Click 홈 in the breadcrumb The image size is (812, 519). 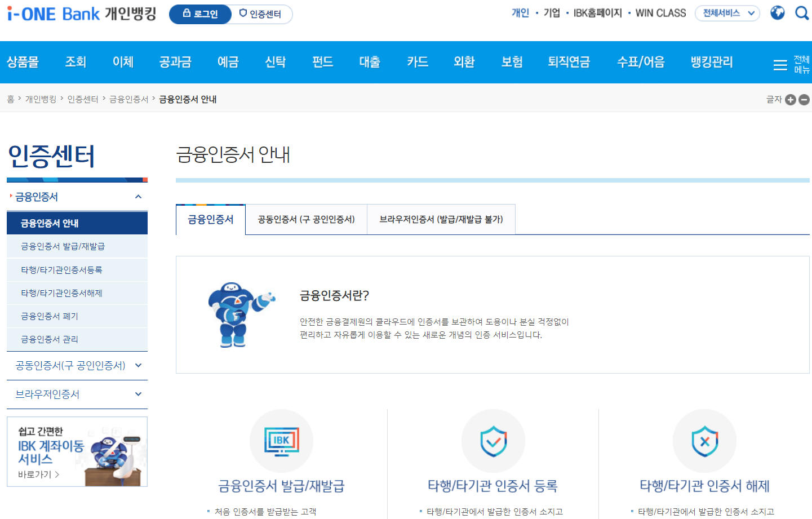11,99
